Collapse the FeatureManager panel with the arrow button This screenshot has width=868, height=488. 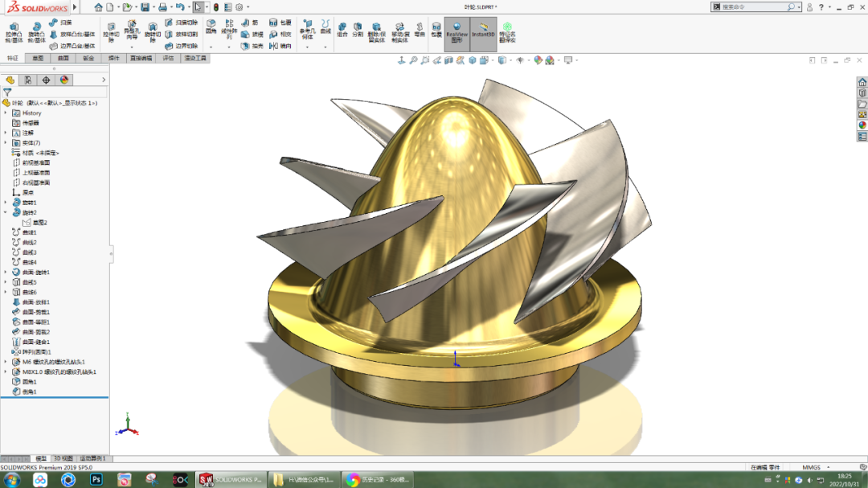tap(103, 80)
